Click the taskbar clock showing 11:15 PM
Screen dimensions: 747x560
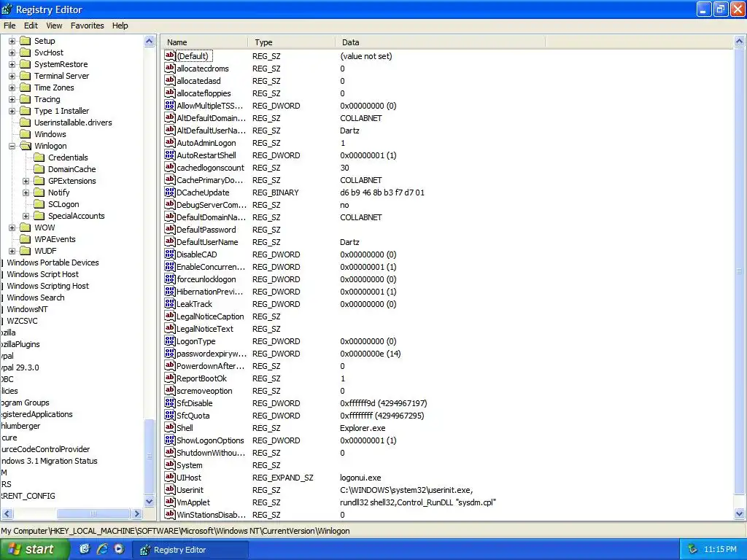720,550
